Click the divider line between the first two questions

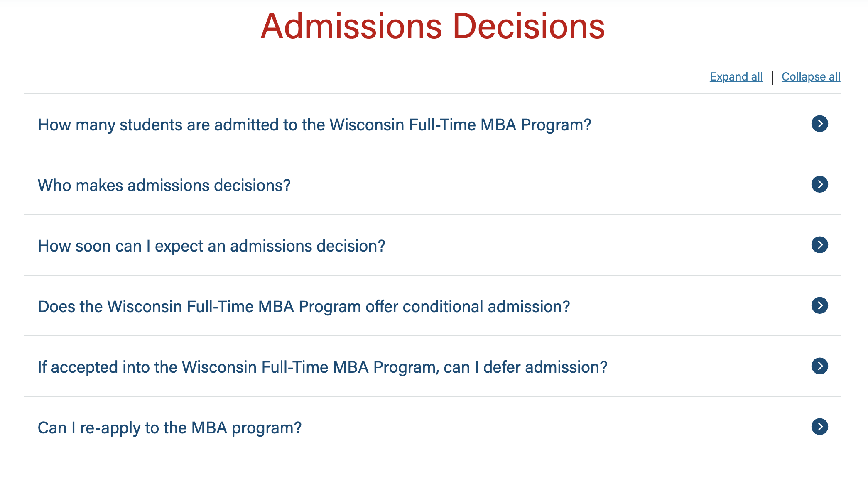coord(432,154)
